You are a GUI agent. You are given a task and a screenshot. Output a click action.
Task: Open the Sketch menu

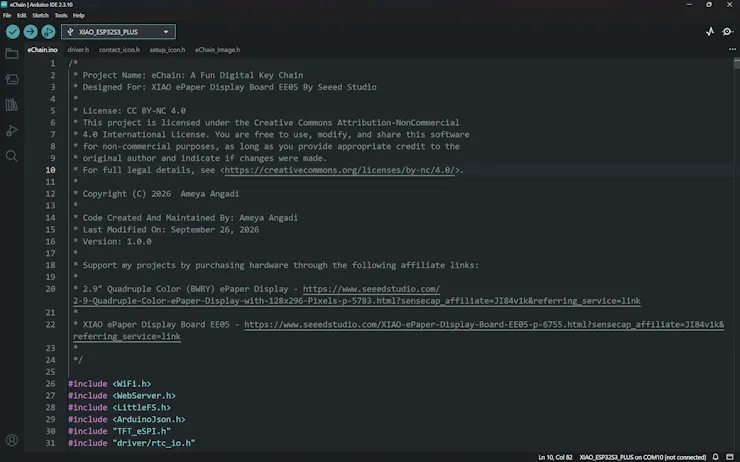(x=41, y=16)
